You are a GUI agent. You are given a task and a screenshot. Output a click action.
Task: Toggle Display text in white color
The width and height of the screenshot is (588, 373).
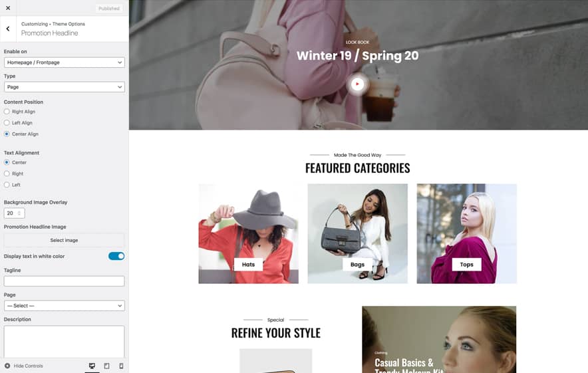click(x=116, y=256)
